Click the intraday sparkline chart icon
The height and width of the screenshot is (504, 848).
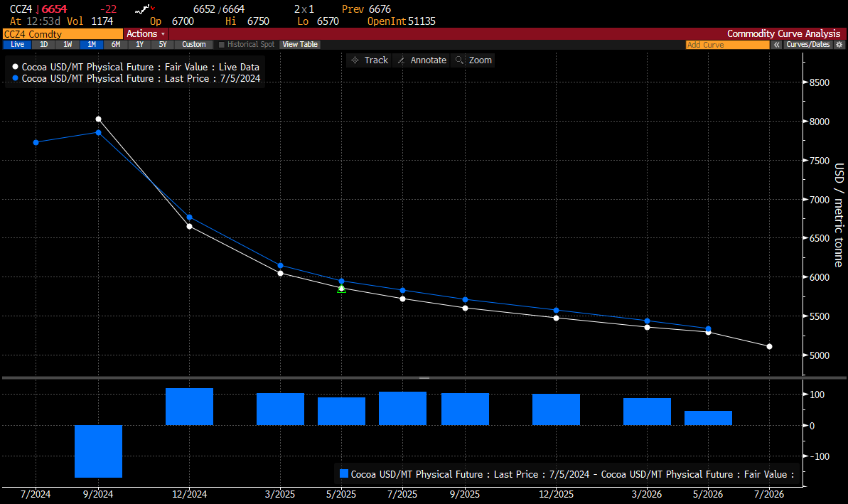[143, 9]
